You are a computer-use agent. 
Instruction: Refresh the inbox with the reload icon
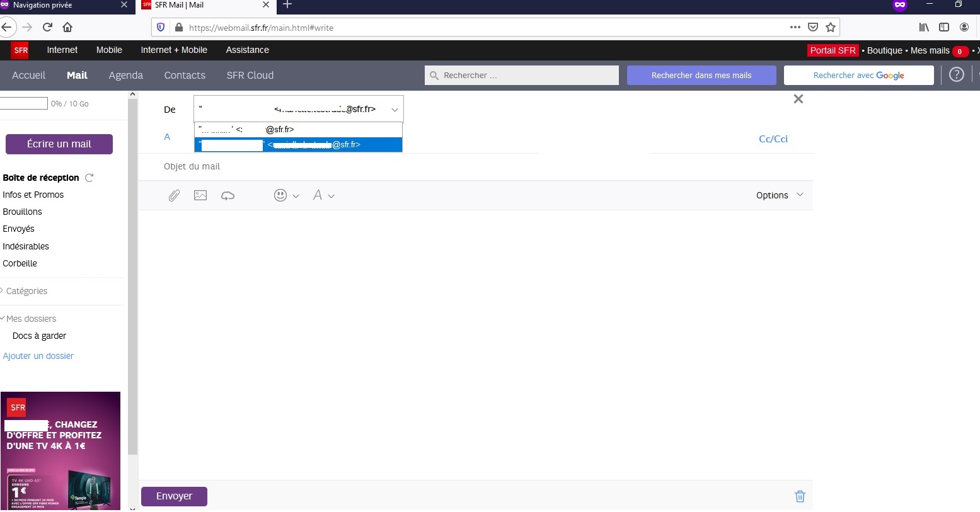[x=89, y=178]
